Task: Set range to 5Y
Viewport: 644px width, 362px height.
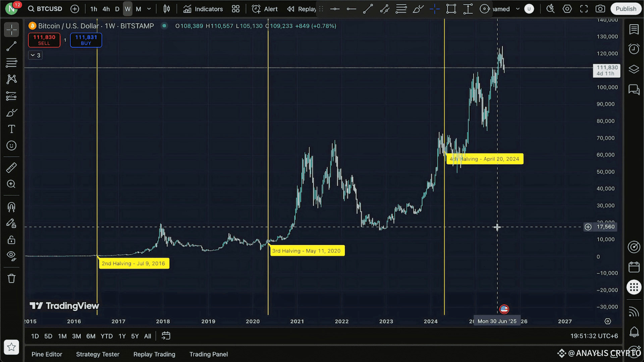Action: (x=135, y=336)
